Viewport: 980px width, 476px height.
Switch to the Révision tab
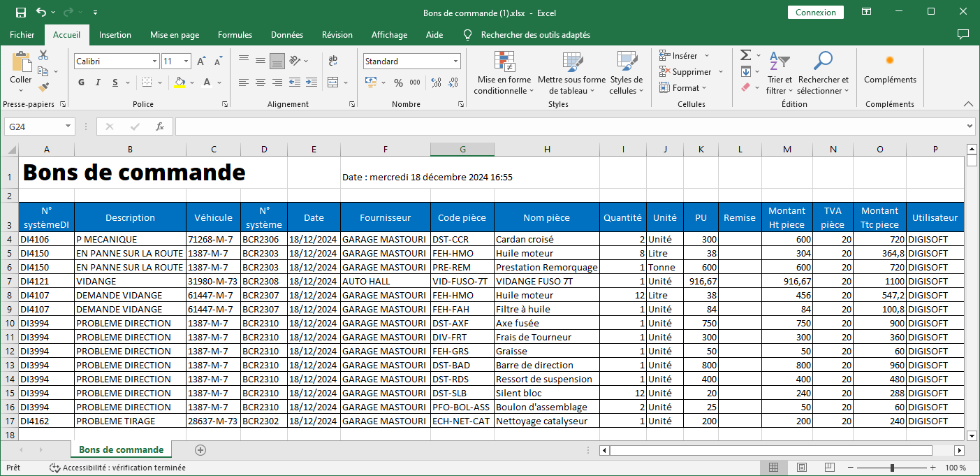click(337, 35)
